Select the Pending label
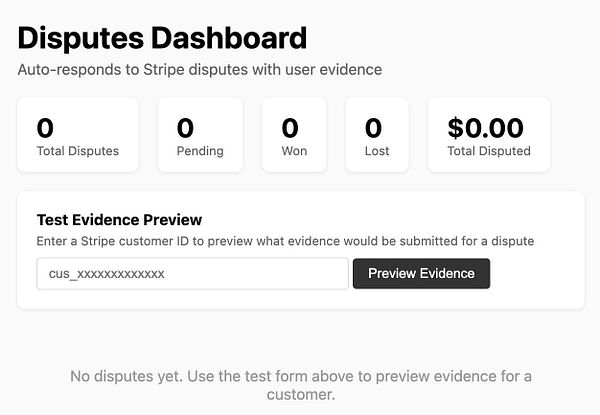 [200, 151]
